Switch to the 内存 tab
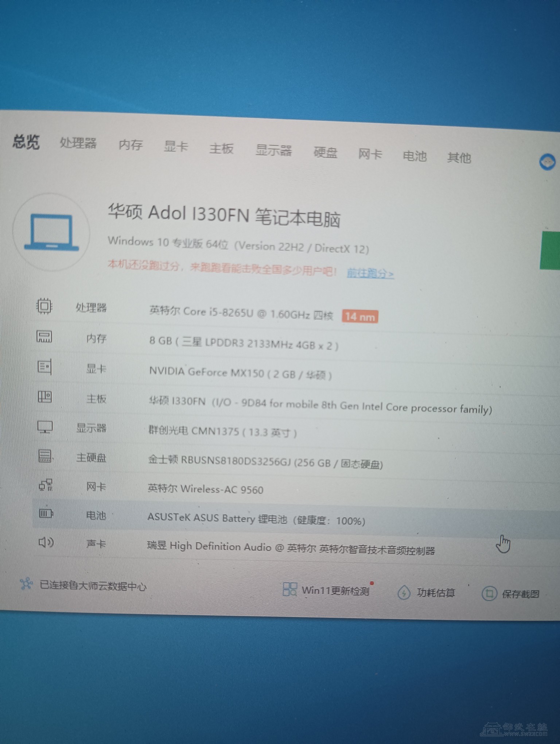Screen dimensions: 560x744 tap(131, 145)
